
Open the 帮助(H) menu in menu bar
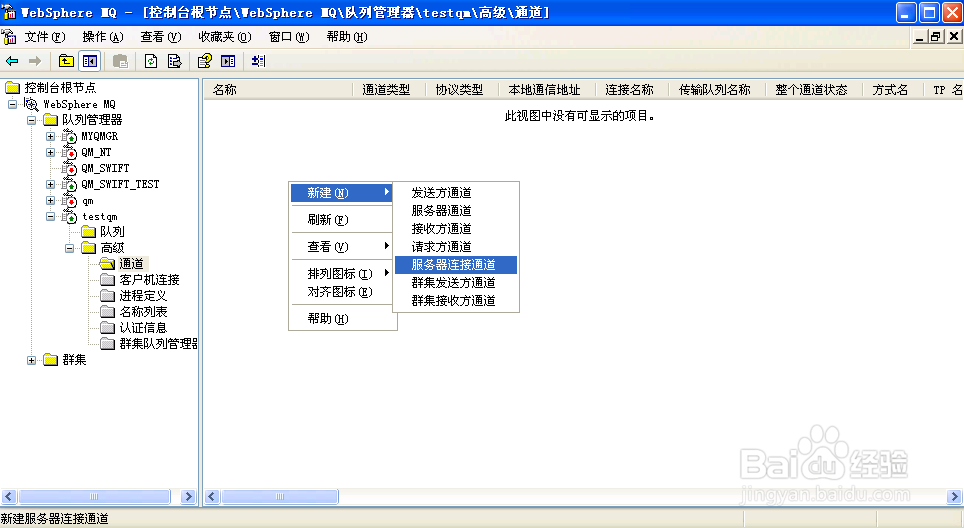coord(347,37)
